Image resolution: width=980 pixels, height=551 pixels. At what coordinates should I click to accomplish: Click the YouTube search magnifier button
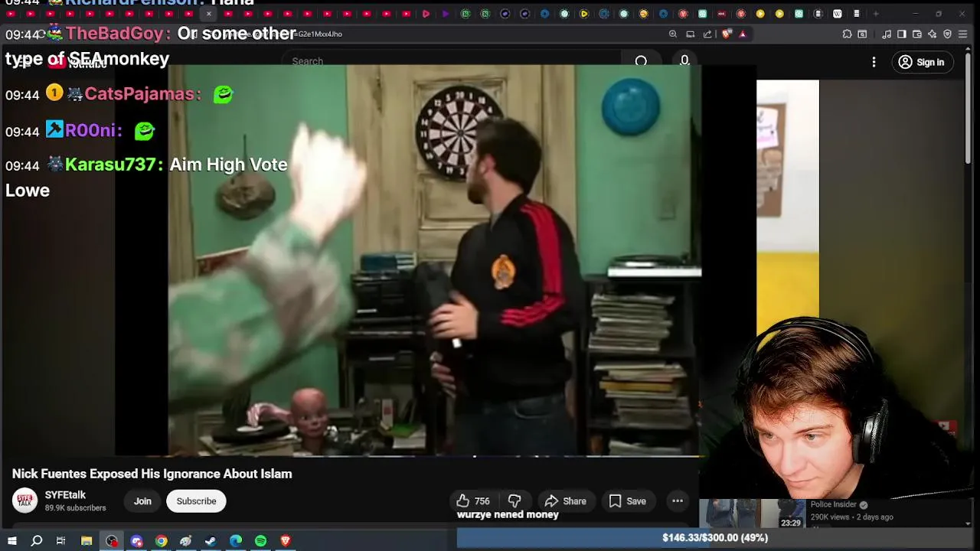pyautogui.click(x=641, y=61)
